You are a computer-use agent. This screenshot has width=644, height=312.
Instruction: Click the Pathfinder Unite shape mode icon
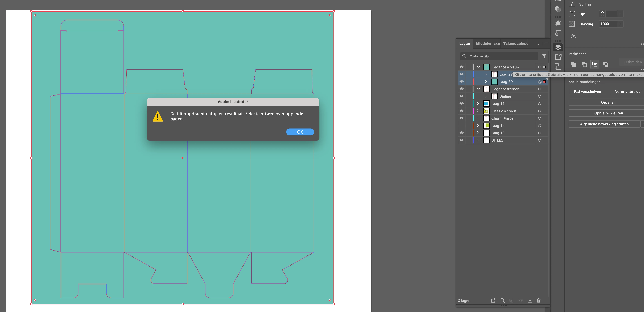573,64
